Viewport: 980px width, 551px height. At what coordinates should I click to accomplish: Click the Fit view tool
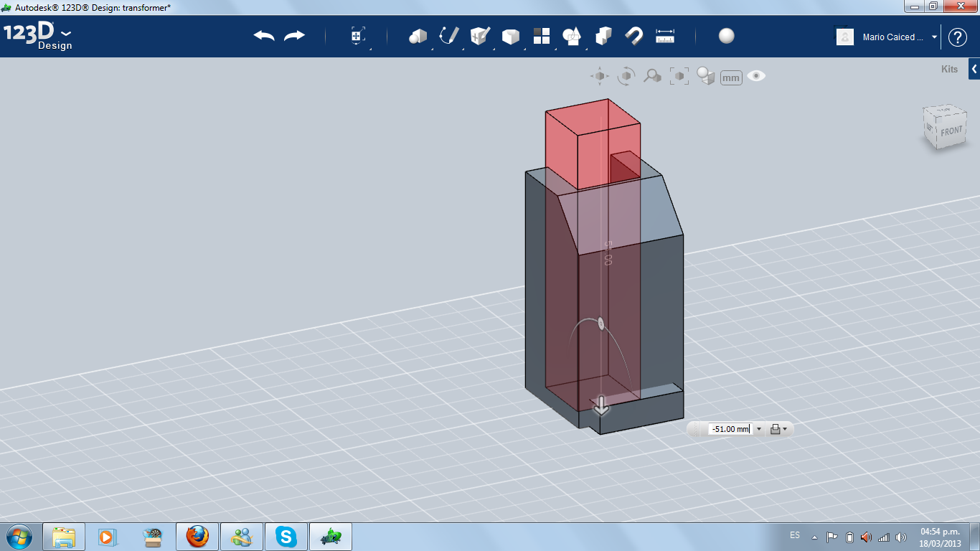pos(679,76)
